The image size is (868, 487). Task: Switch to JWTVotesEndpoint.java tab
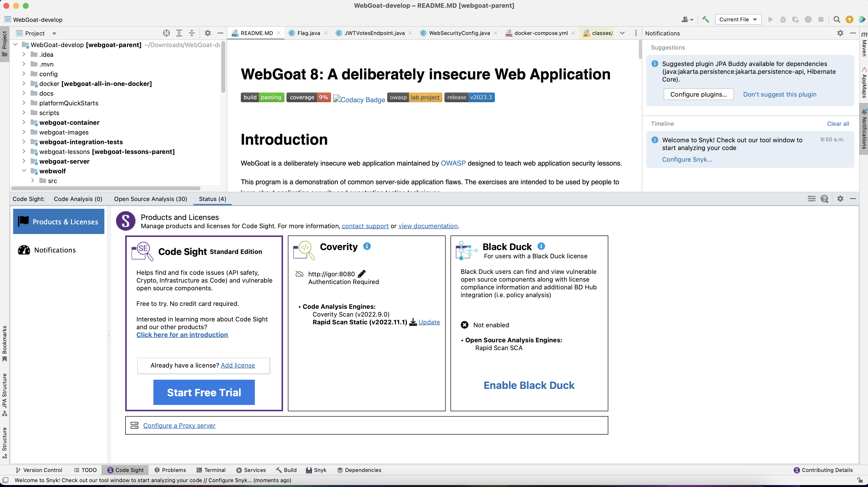point(374,33)
